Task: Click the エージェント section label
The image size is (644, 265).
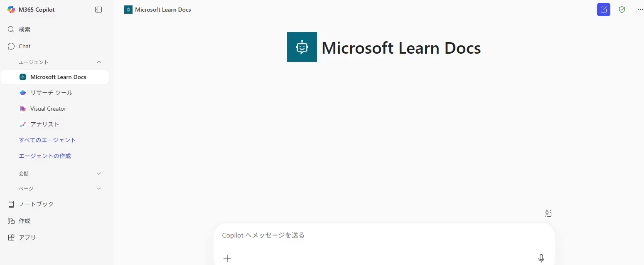Action: 34,62
